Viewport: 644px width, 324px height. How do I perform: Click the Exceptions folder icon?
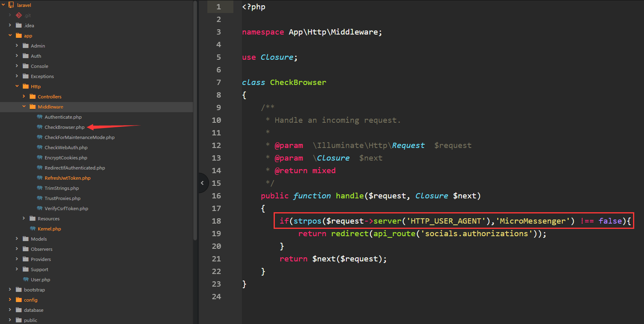coord(26,76)
